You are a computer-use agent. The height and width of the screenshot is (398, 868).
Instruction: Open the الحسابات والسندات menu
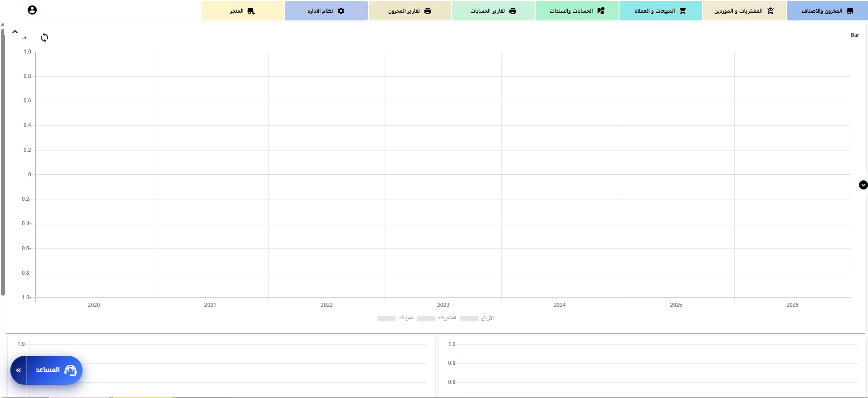tap(577, 11)
